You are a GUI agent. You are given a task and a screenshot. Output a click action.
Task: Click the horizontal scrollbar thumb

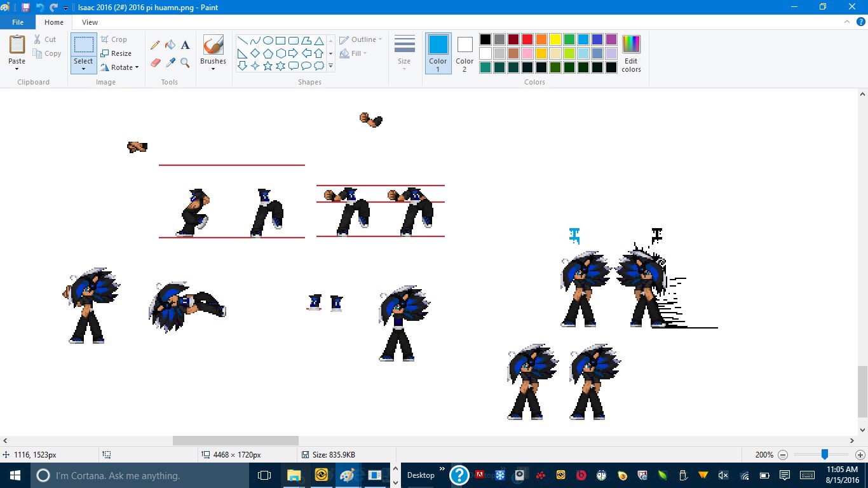pos(236,441)
